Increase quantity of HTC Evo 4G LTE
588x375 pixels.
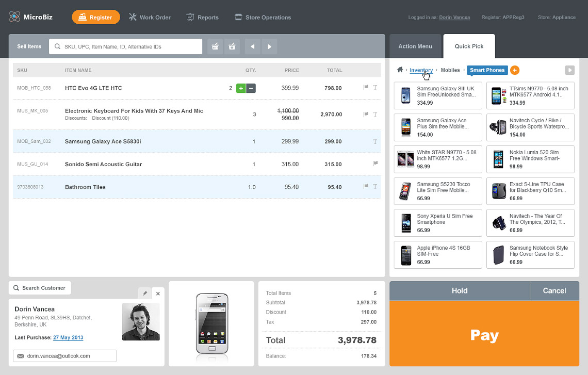pos(241,88)
